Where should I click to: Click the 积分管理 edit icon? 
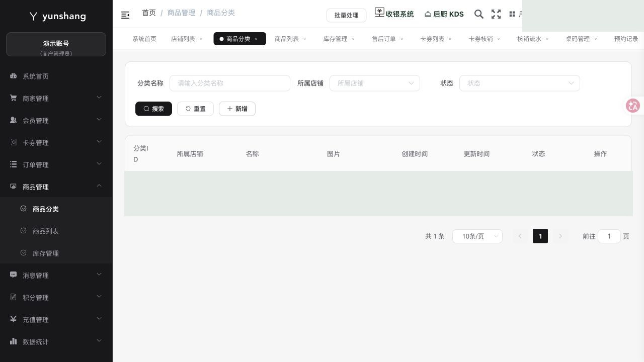click(14, 297)
